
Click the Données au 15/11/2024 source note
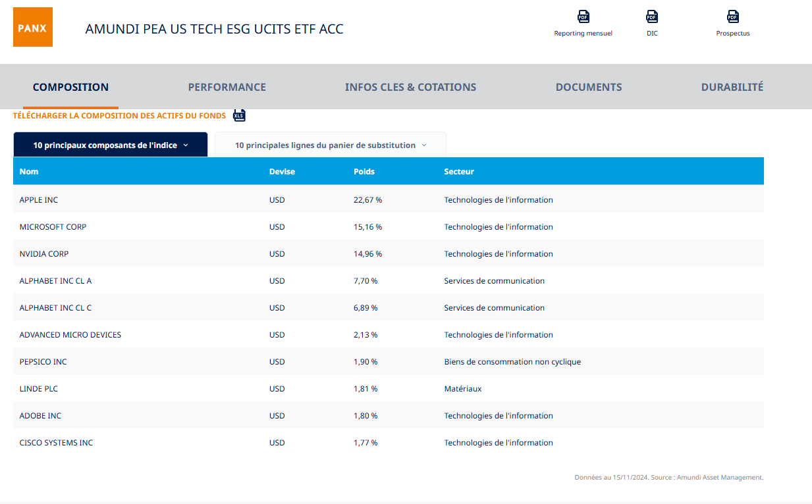coord(669,478)
